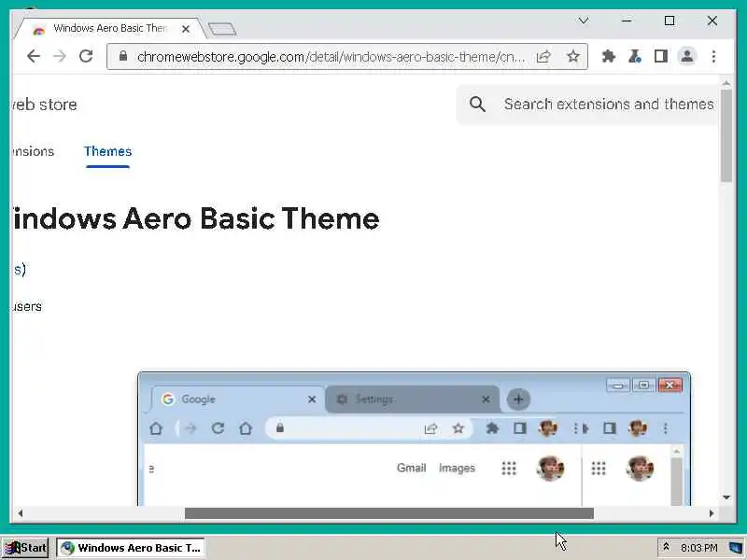This screenshot has width=747, height=560.
Task: Go back with the browser back arrow
Action: coord(34,56)
